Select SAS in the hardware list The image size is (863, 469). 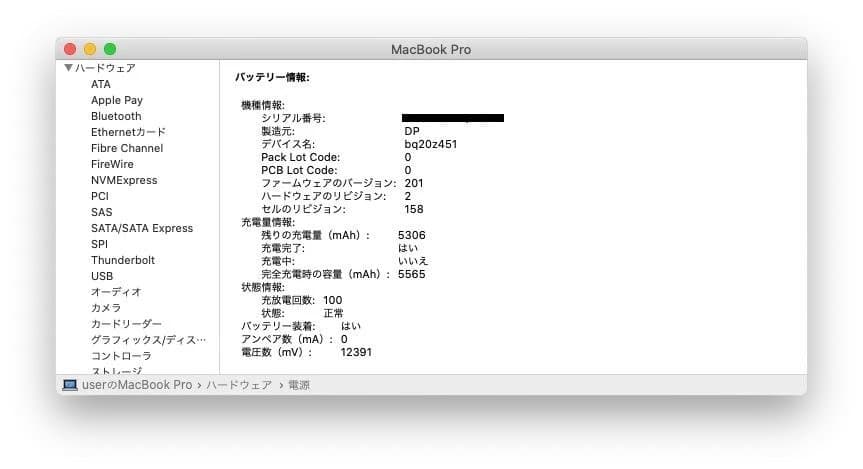click(101, 212)
